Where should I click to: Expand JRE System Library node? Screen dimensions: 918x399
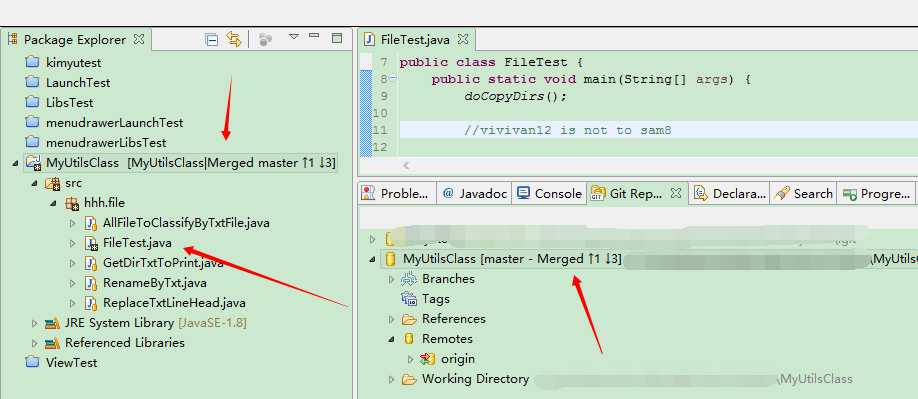(35, 323)
